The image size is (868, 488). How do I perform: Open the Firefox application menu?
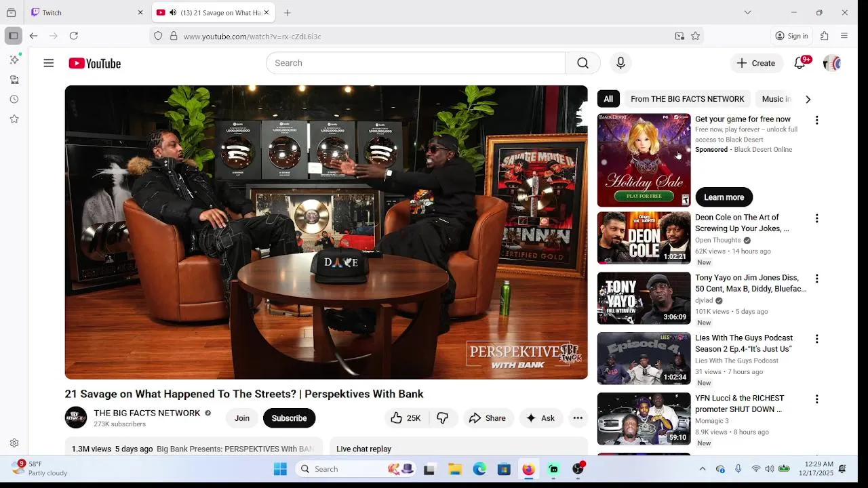pyautogui.click(x=844, y=36)
